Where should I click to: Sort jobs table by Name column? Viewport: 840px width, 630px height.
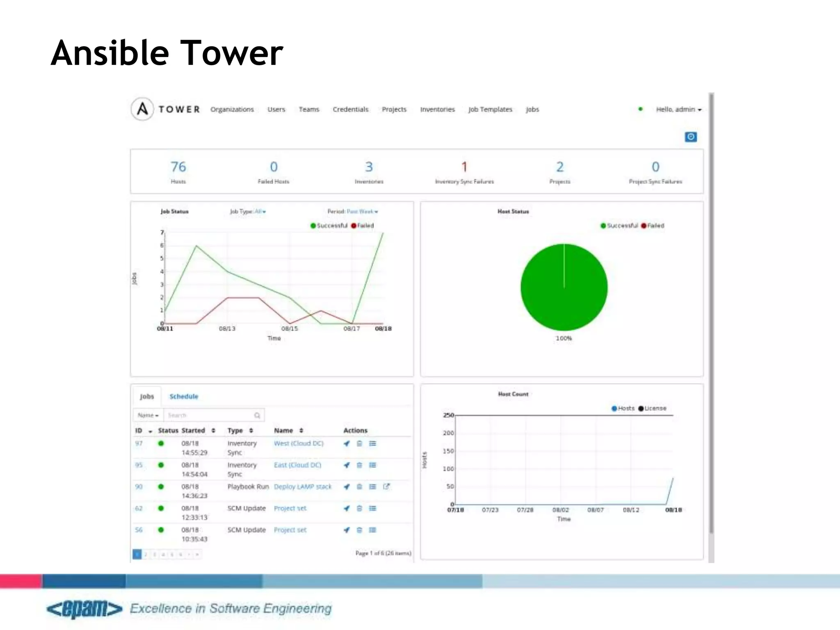(x=289, y=431)
